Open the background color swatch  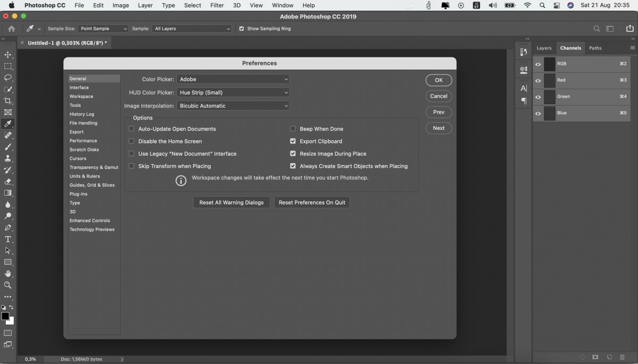click(11, 321)
